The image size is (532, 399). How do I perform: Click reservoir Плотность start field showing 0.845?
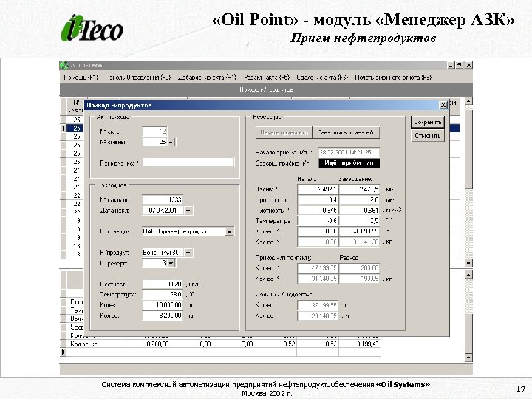(x=318, y=211)
